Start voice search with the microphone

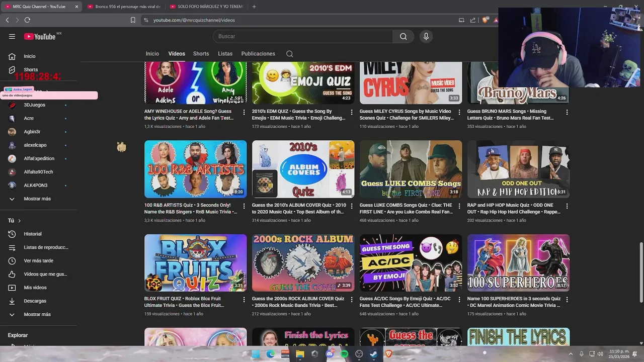[x=426, y=36]
